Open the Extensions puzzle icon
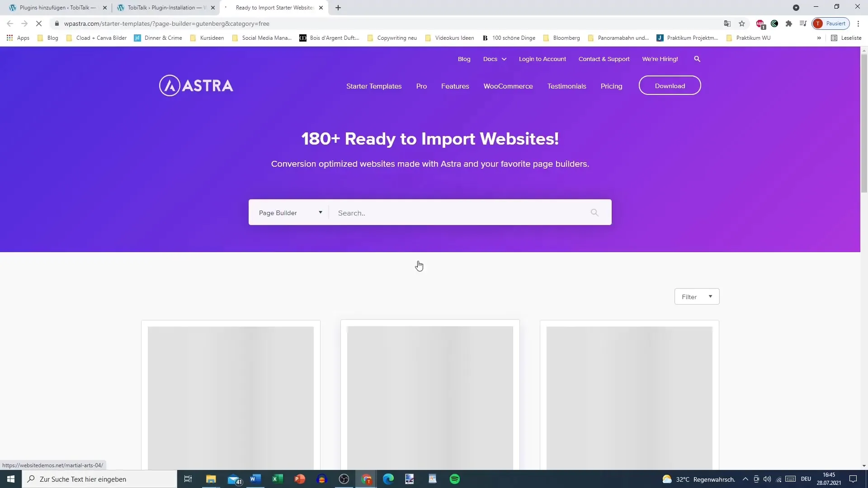 point(789,23)
